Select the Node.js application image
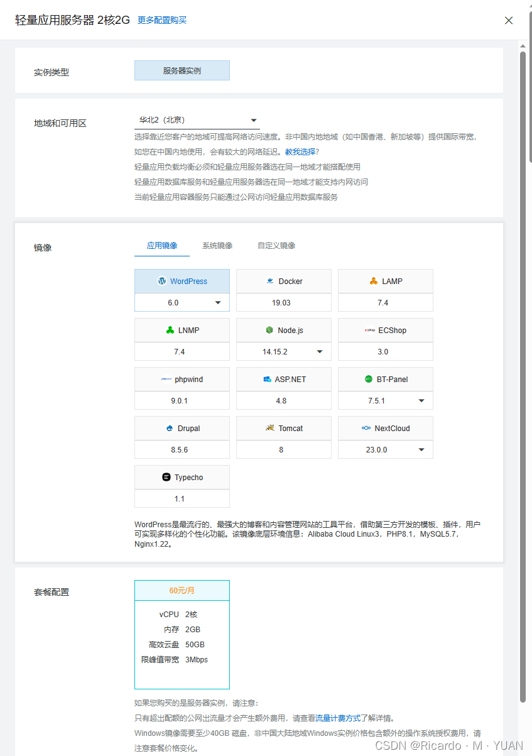The height and width of the screenshot is (756, 532). click(283, 330)
